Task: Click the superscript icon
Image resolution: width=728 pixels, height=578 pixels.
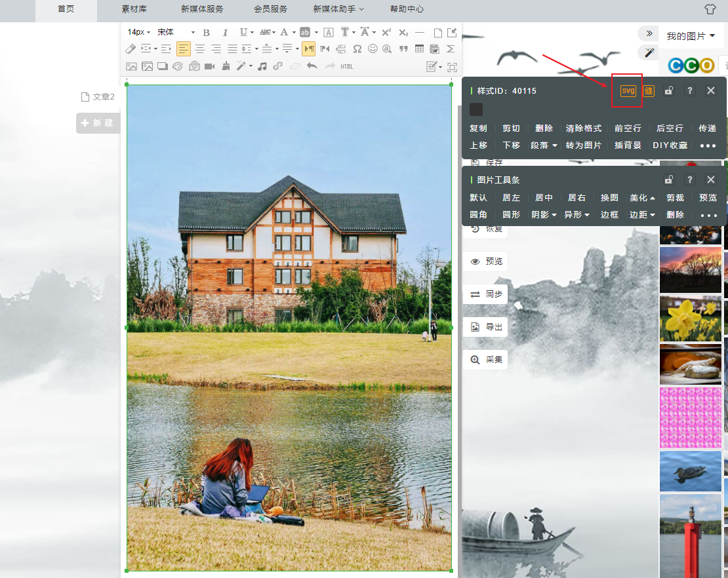Action: (386, 33)
